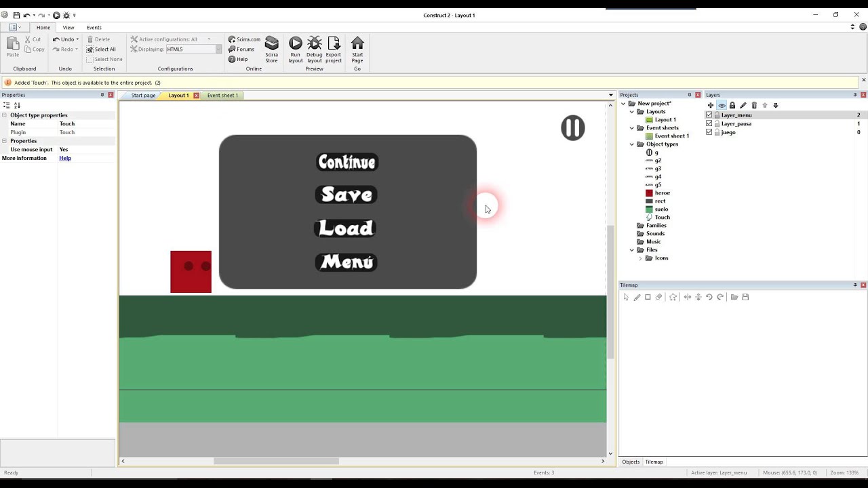Click the Forums button
This screenshot has height=488, width=868.
241,49
